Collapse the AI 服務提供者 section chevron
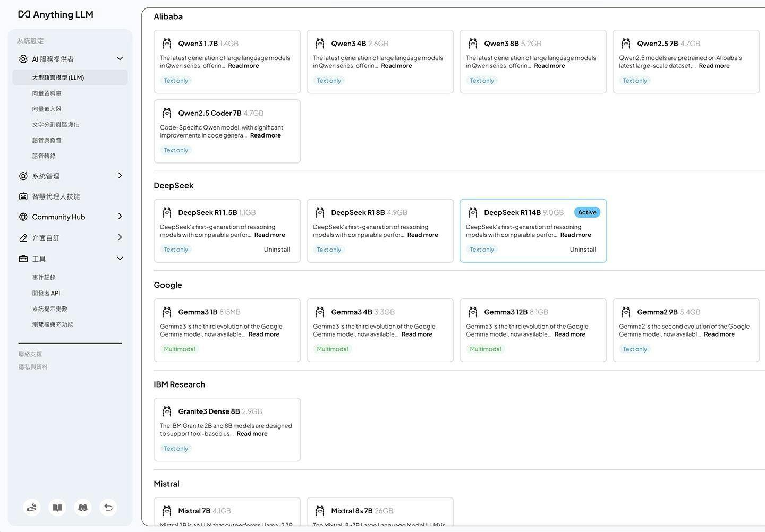The image size is (765, 532). pos(120,59)
